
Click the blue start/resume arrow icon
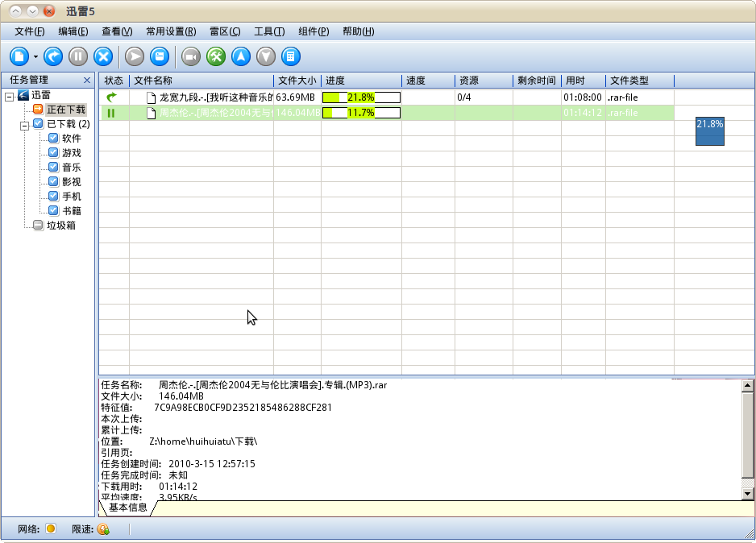(53, 56)
